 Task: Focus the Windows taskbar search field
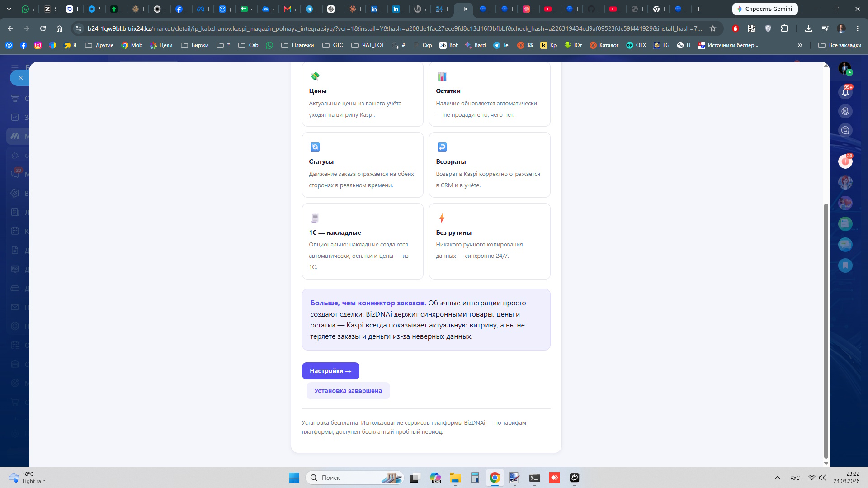pos(354,478)
